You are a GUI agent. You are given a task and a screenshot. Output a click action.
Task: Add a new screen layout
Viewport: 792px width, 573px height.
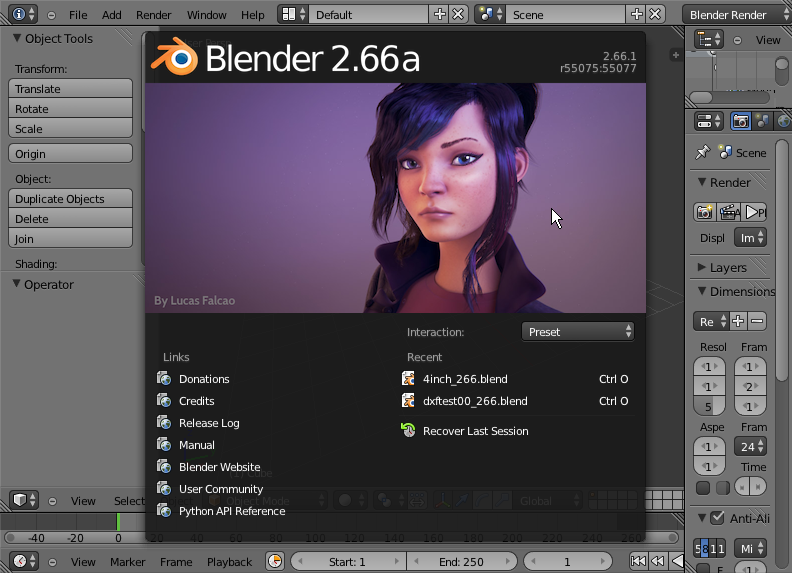(x=439, y=14)
